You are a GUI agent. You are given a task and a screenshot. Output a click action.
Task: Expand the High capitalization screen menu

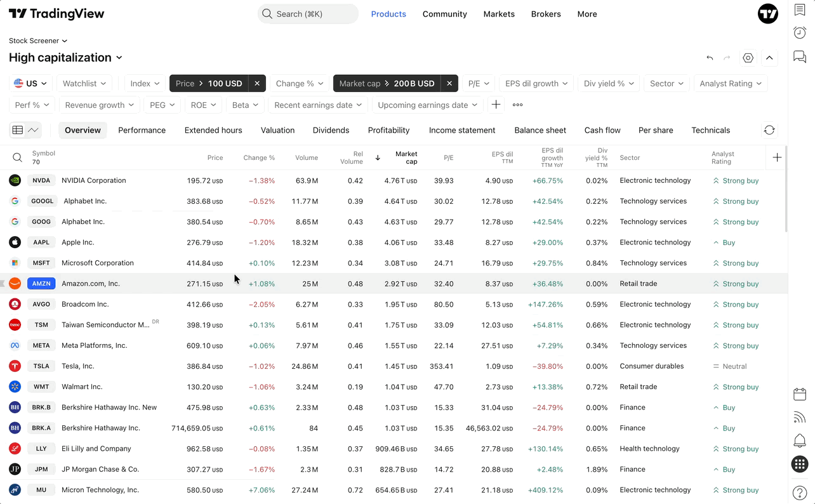[65, 57]
